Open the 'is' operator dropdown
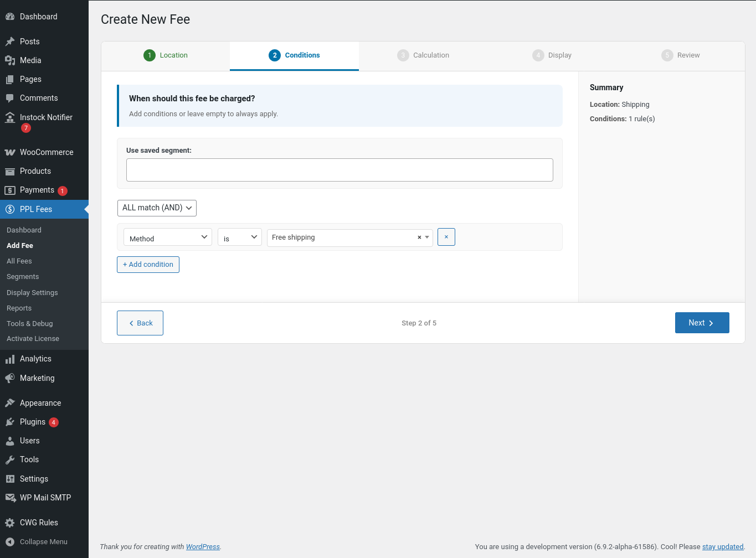 coord(239,237)
